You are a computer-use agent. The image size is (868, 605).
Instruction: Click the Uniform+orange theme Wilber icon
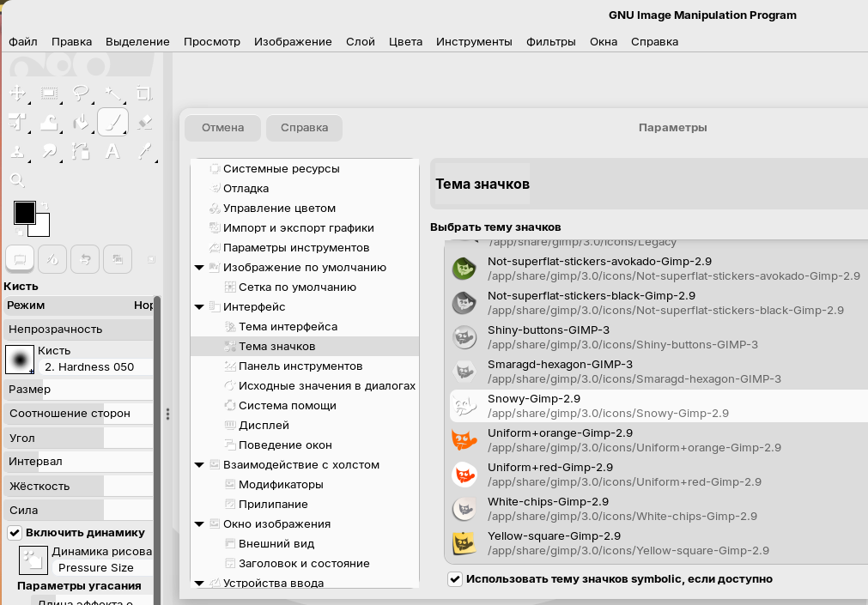464,440
